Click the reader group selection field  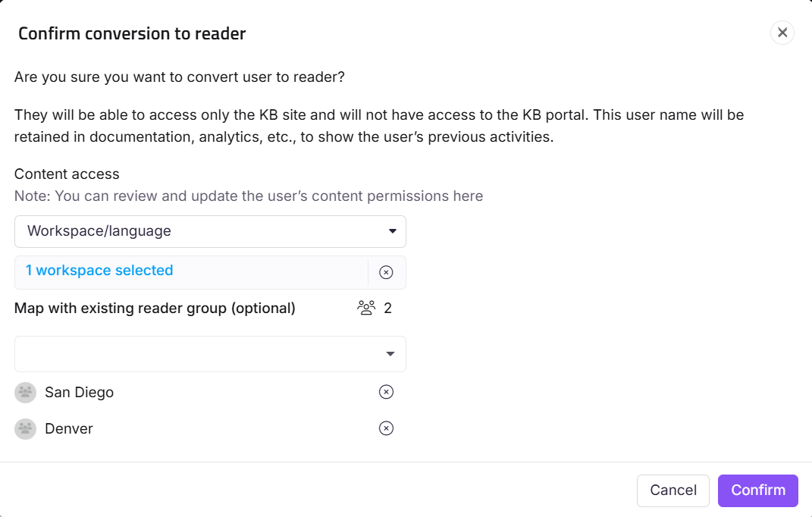pos(210,354)
